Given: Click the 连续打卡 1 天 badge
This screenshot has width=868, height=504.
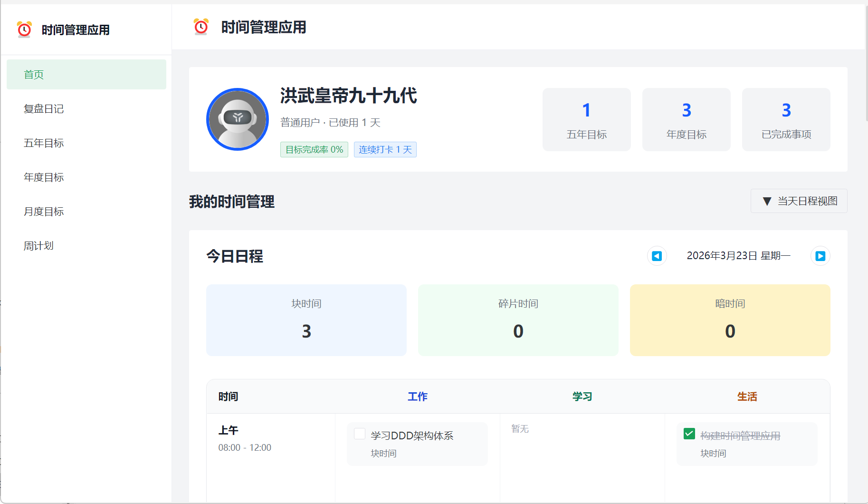Looking at the screenshot, I should [385, 150].
